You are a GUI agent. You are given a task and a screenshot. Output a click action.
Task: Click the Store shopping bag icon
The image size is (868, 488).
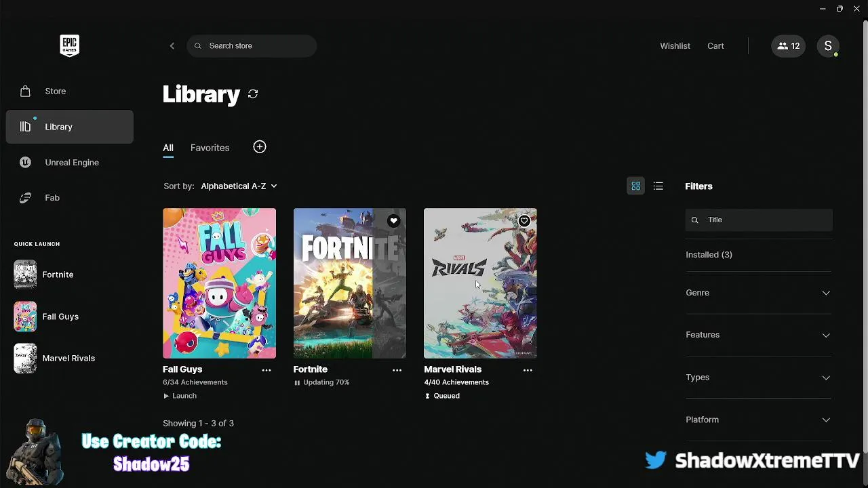[x=25, y=91]
